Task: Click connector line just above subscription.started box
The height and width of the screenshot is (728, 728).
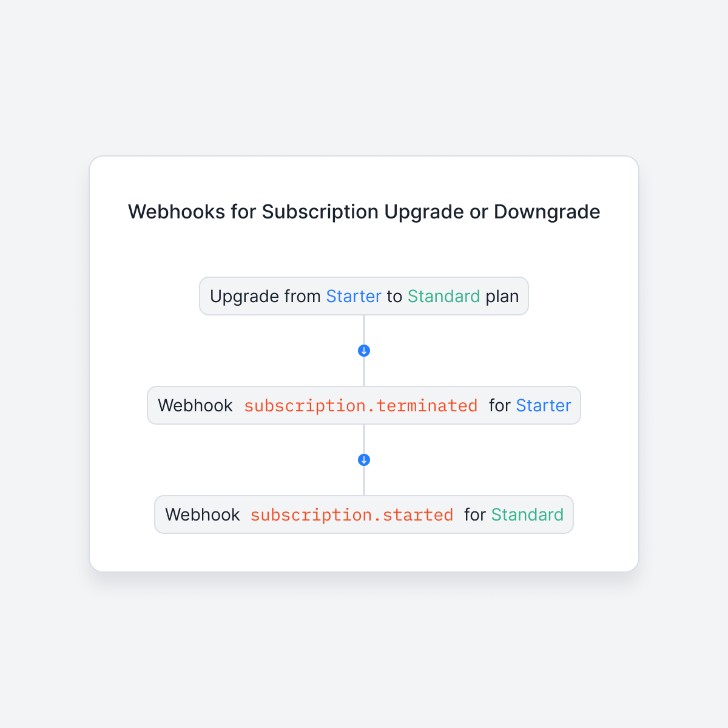Action: click(364, 480)
